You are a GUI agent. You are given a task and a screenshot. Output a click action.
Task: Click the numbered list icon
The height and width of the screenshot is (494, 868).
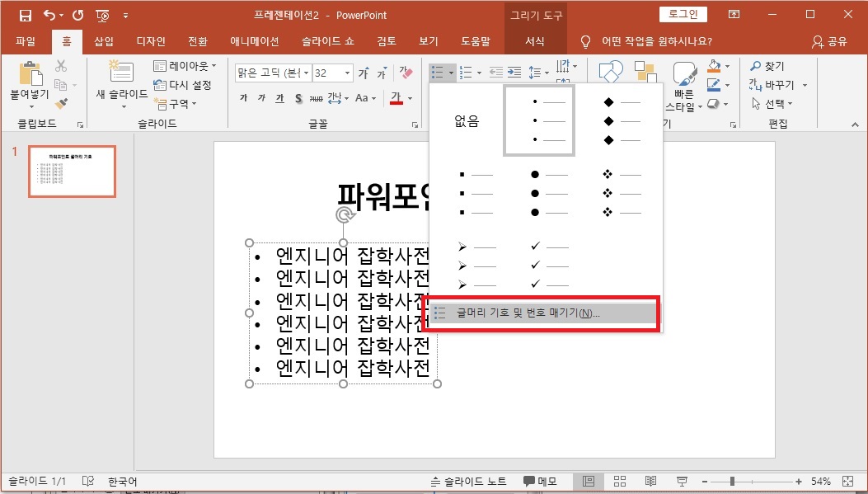pyautogui.click(x=467, y=73)
